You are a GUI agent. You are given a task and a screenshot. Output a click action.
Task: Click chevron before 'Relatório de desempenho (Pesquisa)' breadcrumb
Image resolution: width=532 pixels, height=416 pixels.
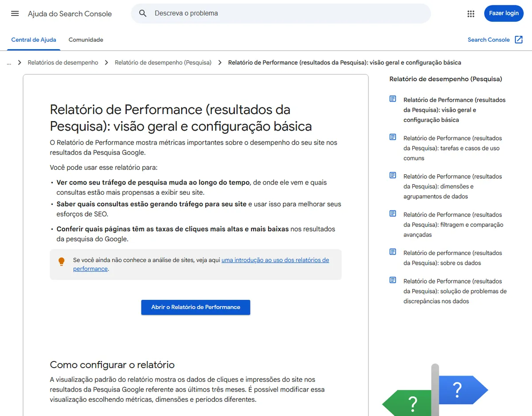pos(106,63)
